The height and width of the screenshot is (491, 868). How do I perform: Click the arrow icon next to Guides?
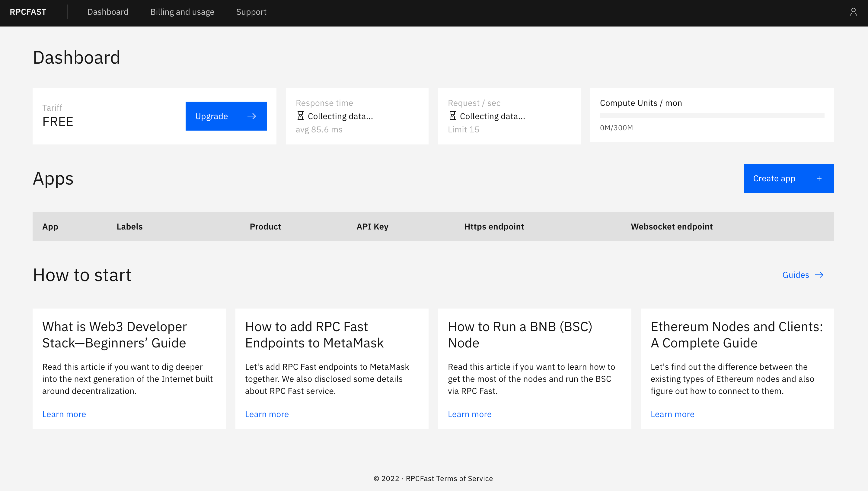pos(819,275)
